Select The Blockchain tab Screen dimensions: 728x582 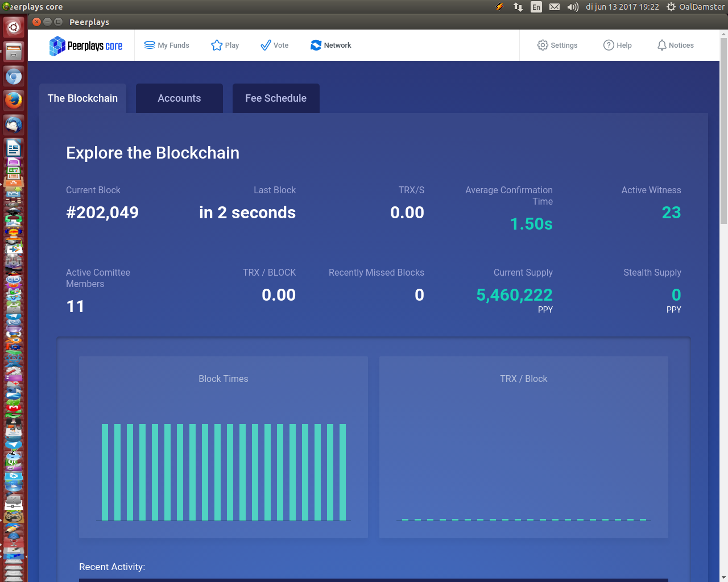[82, 98]
